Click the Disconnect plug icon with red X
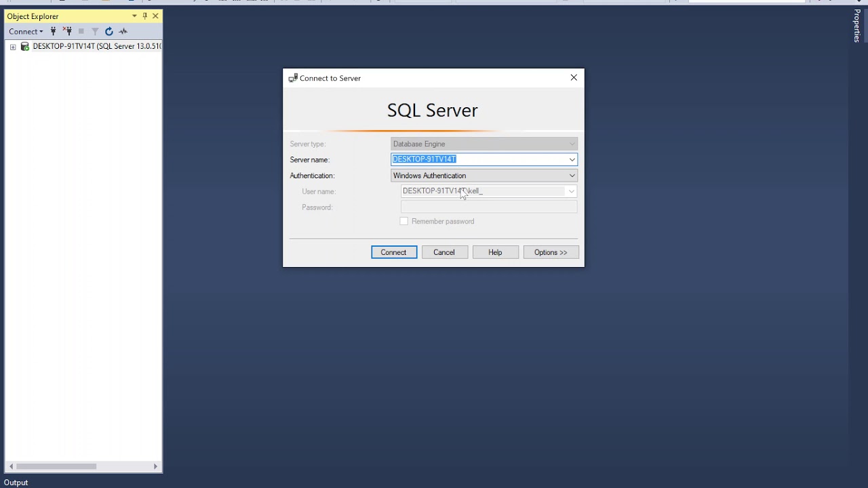The height and width of the screenshot is (488, 868). (x=67, y=31)
